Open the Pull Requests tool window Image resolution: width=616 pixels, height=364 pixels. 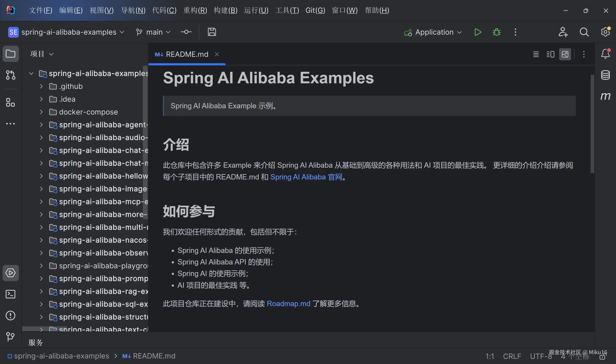pos(10,75)
